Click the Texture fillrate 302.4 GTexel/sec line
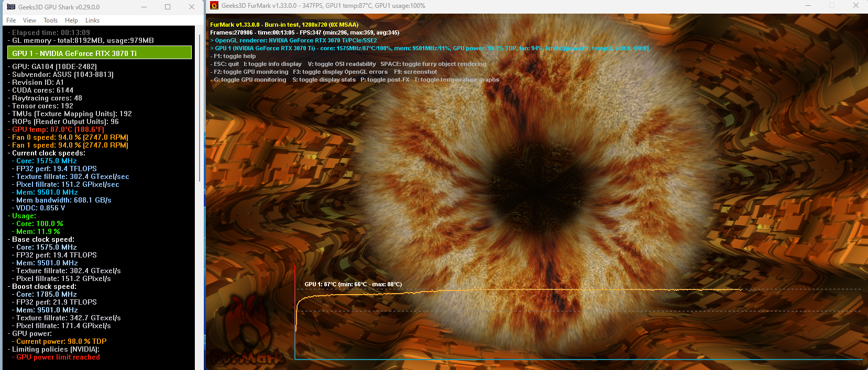868x370 pixels. [70, 176]
